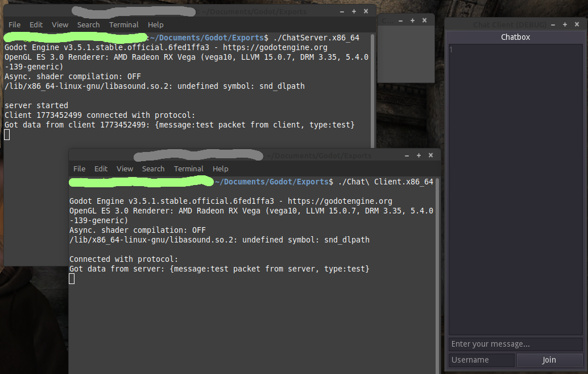The image size is (588, 374).
Task: Open File menu in lower Chat Client terminal
Action: [79, 168]
